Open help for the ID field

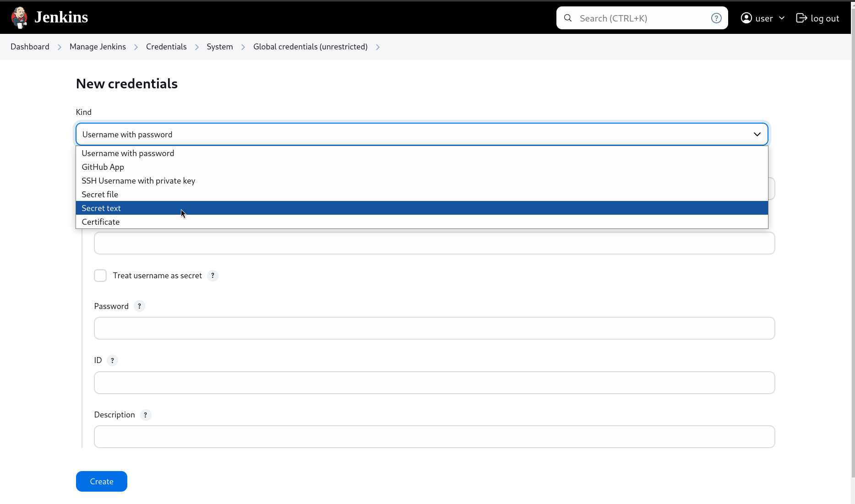tap(113, 360)
